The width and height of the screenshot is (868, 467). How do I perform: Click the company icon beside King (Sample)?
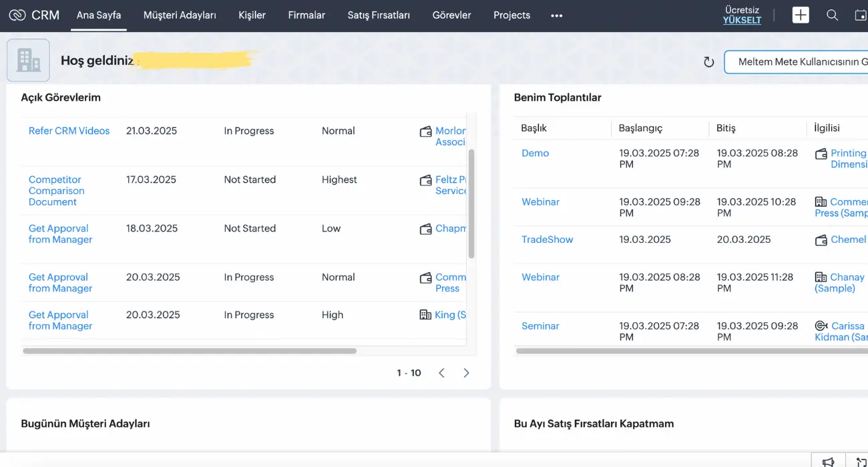click(426, 314)
